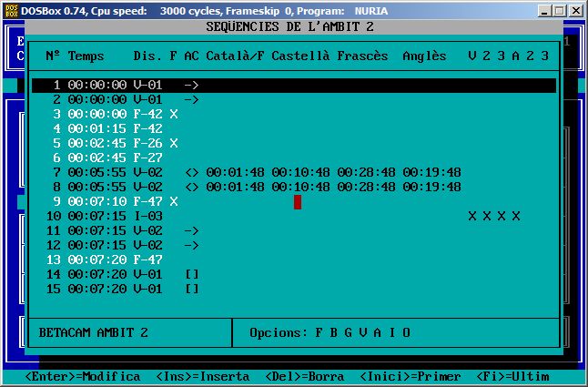Viewport: 588px width, 387px height.
Task: Click the arrow marker on row 2
Action: (191, 99)
